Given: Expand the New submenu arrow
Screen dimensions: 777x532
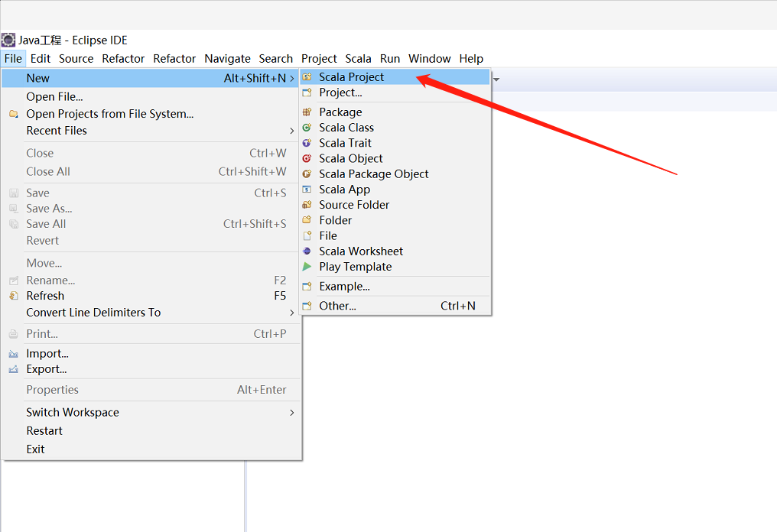Looking at the screenshot, I should (x=292, y=78).
